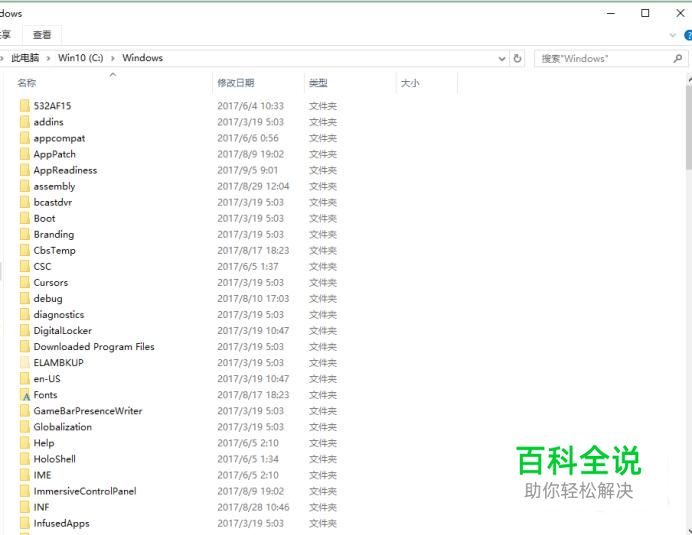This screenshot has width=692, height=535.
Task: Click the bcastdvr folder icon
Action: click(25, 202)
